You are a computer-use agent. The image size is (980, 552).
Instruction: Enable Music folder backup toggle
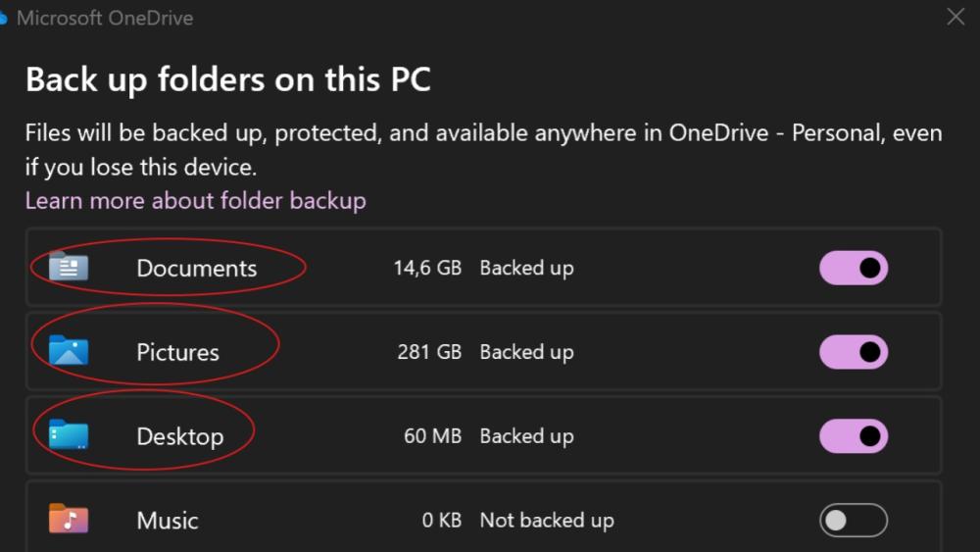click(x=853, y=521)
